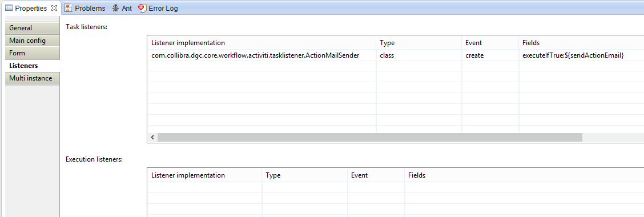Click the Ant bug icon
Image resolution: width=644 pixels, height=217 pixels.
[115, 8]
